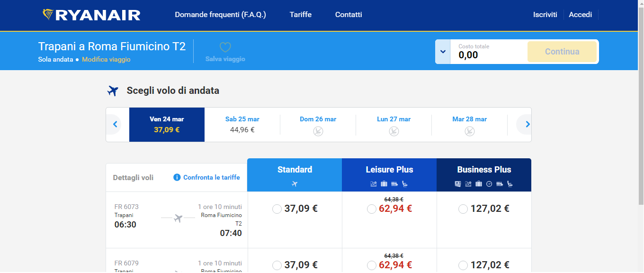
Task: Click the Modifica viaggio link
Action: (x=106, y=60)
